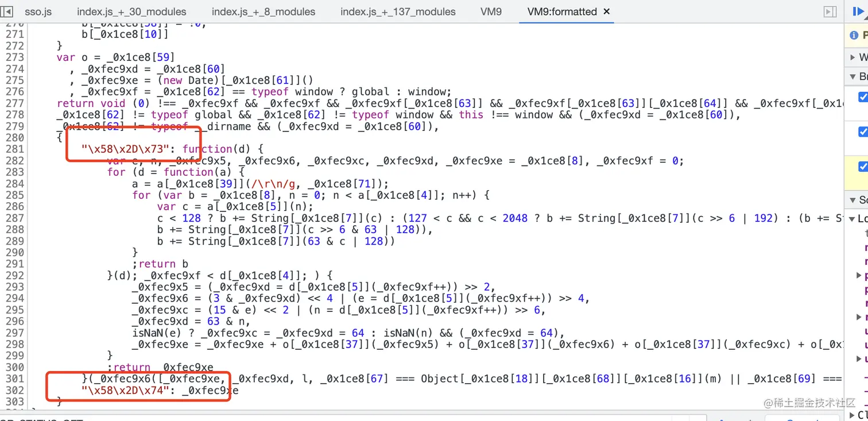Expand the Watch section arrow

tap(852, 57)
